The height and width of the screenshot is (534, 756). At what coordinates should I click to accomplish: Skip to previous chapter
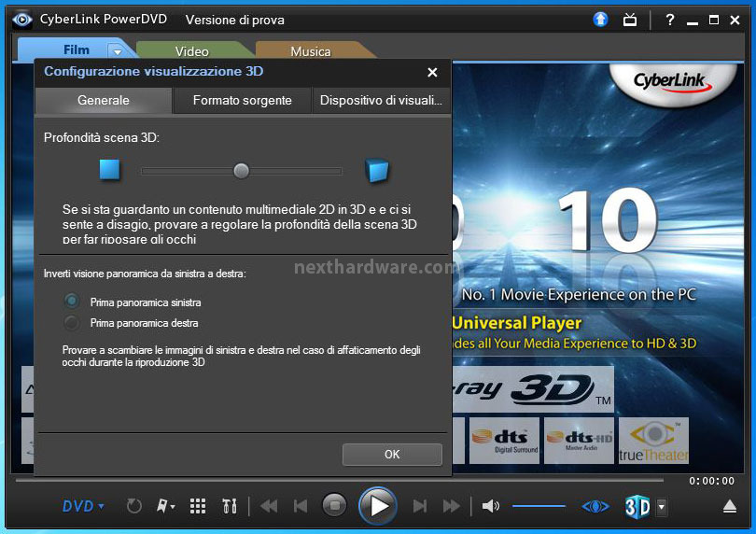pyautogui.click(x=301, y=506)
